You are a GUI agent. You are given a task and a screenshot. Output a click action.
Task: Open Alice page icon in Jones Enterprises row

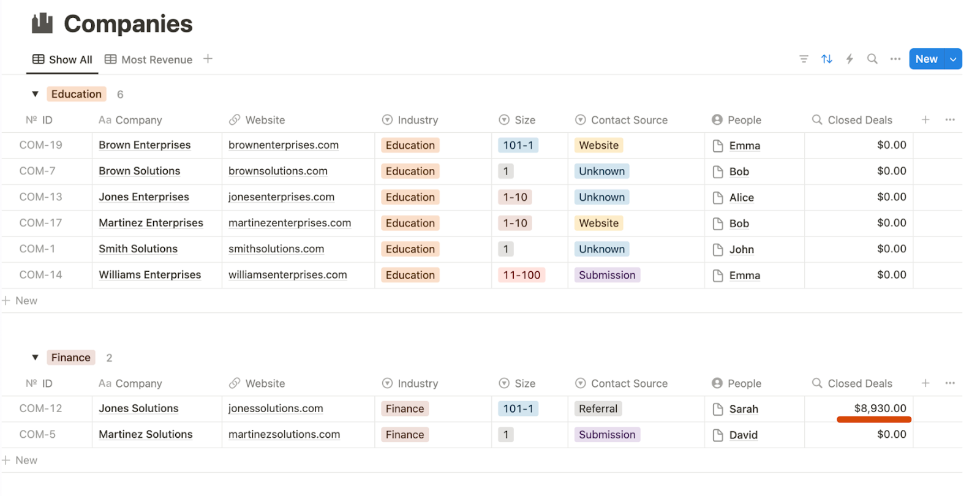pos(718,198)
